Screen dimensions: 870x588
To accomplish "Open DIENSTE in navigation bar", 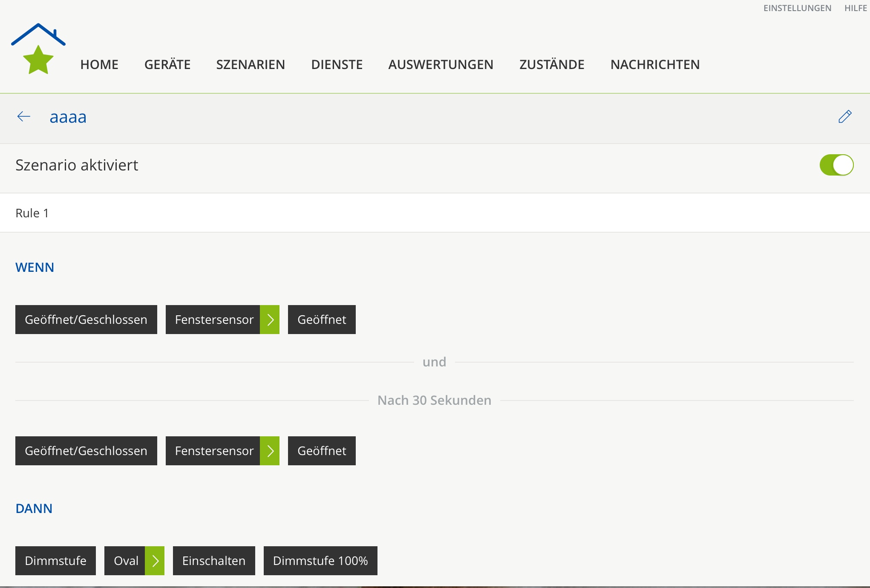I will [337, 65].
